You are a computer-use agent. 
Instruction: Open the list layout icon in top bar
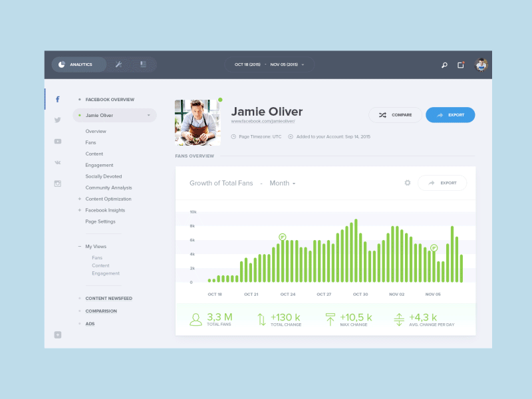[143, 64]
